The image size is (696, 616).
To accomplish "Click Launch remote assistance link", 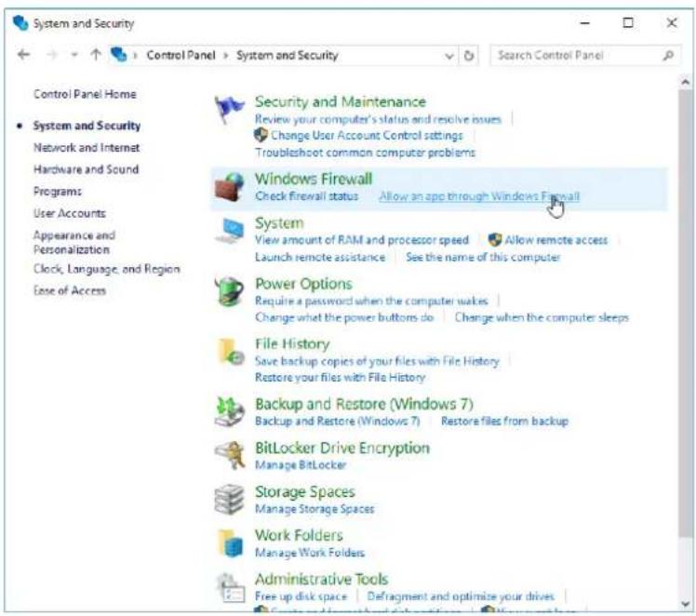I will coord(320,257).
